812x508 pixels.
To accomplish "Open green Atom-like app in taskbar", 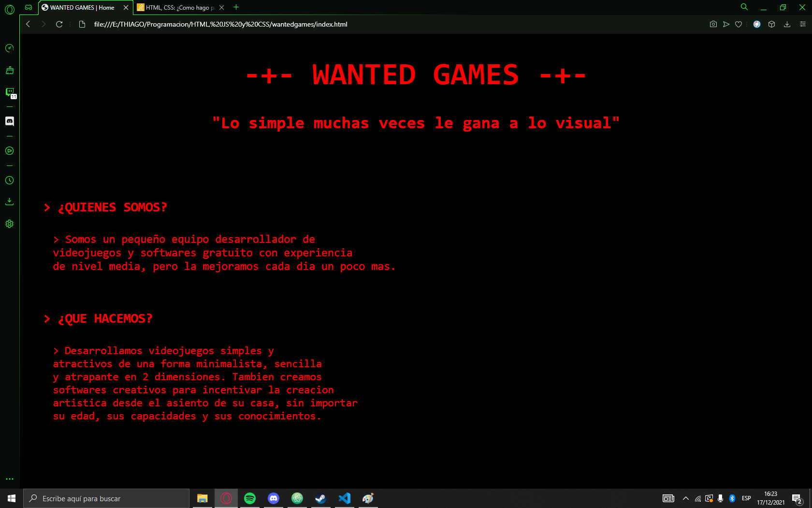I will pyautogui.click(x=297, y=498).
